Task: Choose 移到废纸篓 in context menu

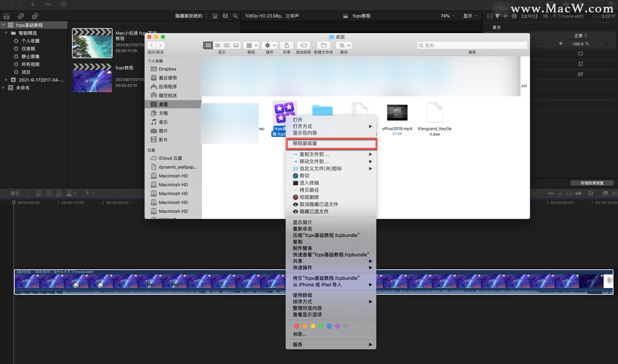Action: [331, 143]
